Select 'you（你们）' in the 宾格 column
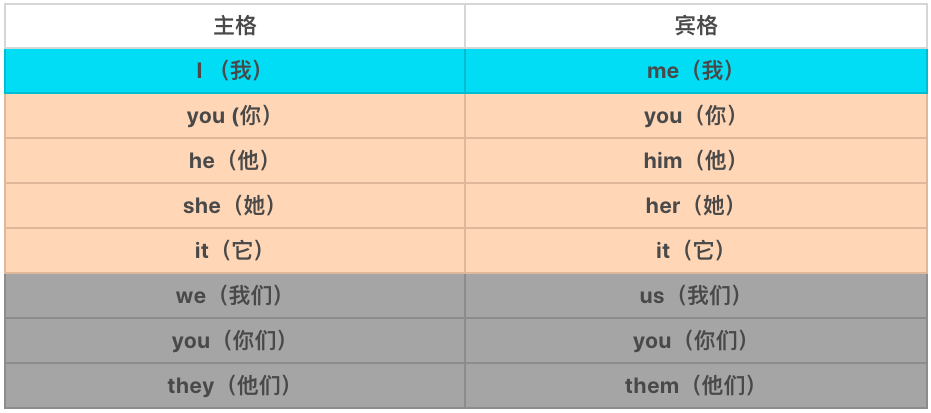931x413 pixels. coord(696,341)
